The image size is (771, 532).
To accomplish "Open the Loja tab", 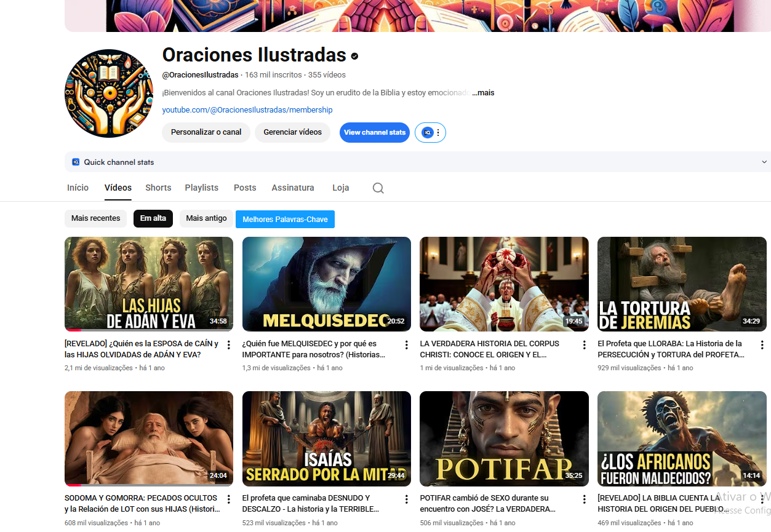I will click(341, 188).
